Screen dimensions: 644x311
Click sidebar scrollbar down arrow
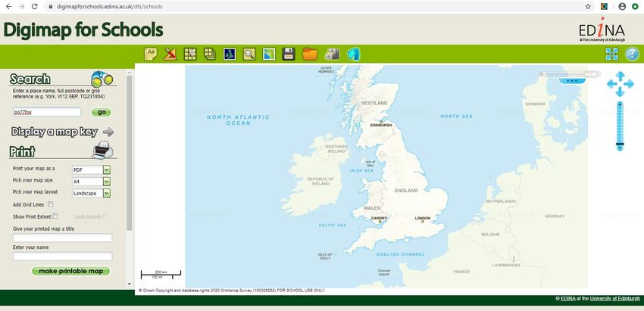130,284
